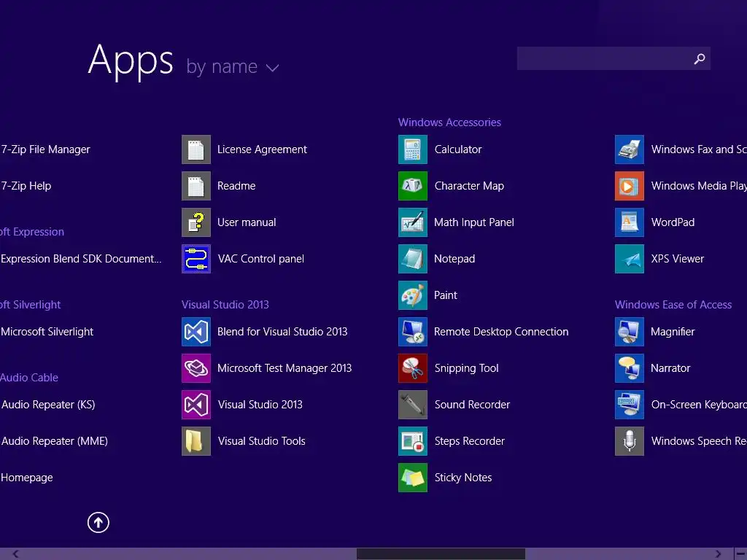Image resolution: width=747 pixels, height=560 pixels.
Task: Click the apps search input field
Action: (614, 58)
